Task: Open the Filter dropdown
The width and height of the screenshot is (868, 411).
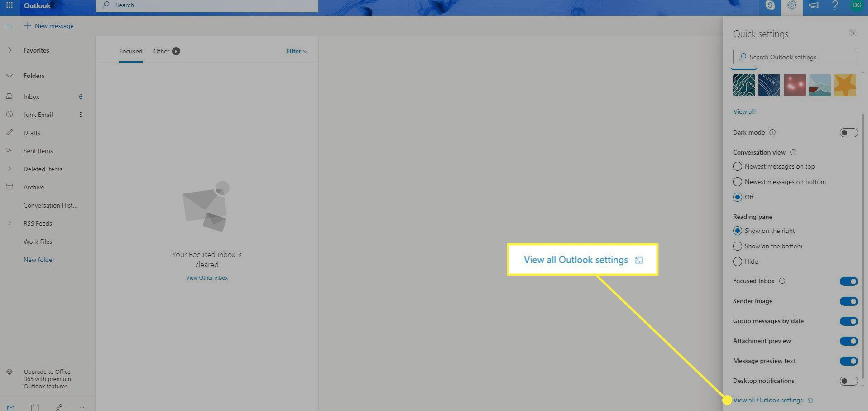Action: 297,51
